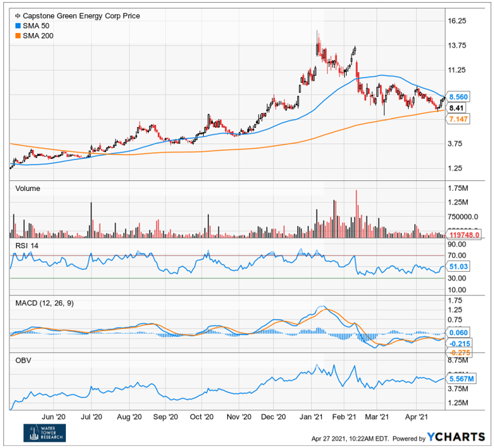
Task: Click the 1.75 MACD axis label
Action: (455, 300)
